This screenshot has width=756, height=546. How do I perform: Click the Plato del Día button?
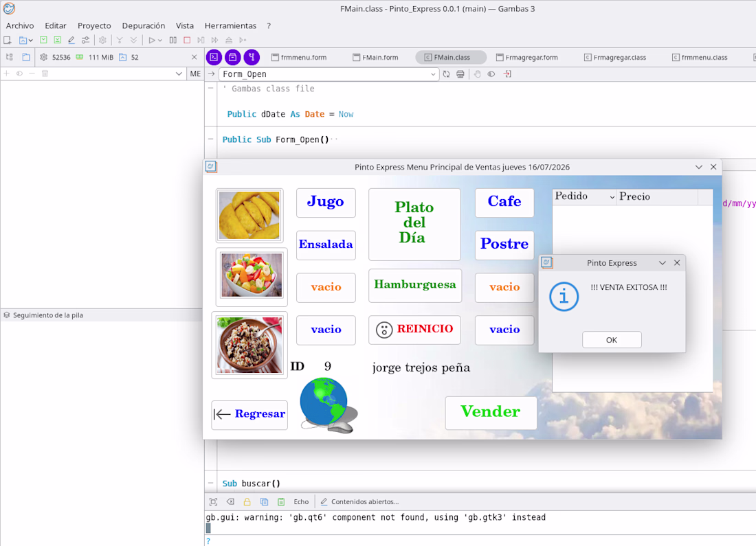pos(414,224)
